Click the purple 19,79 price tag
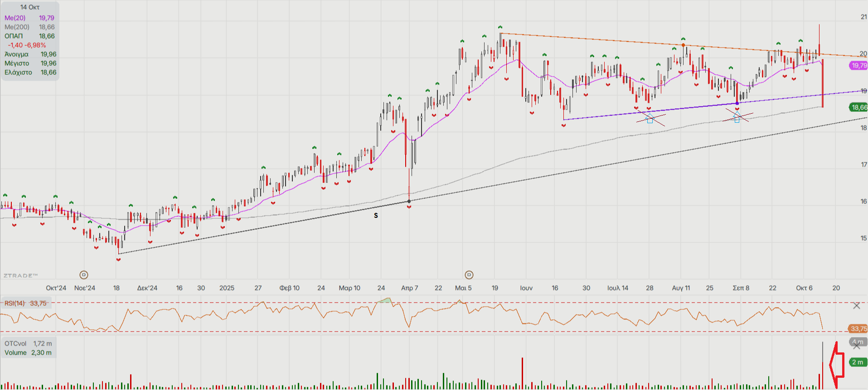This screenshot has height=390, width=868. [x=858, y=66]
